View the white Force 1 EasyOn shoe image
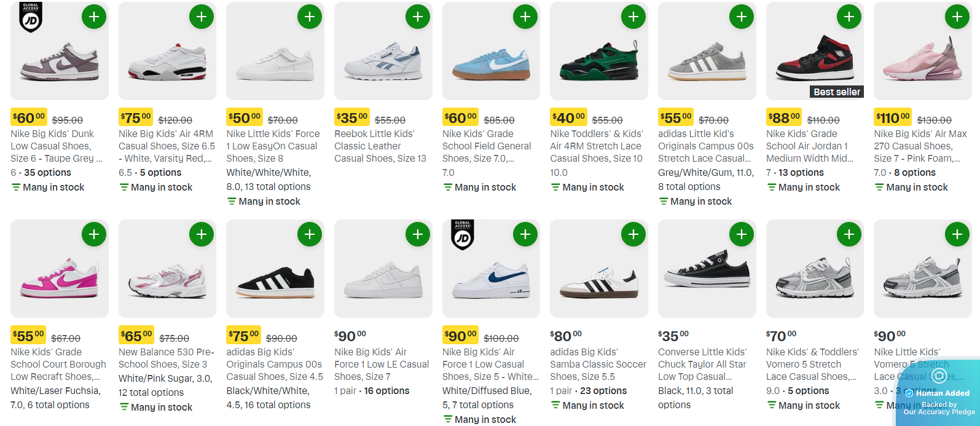 coord(275,61)
